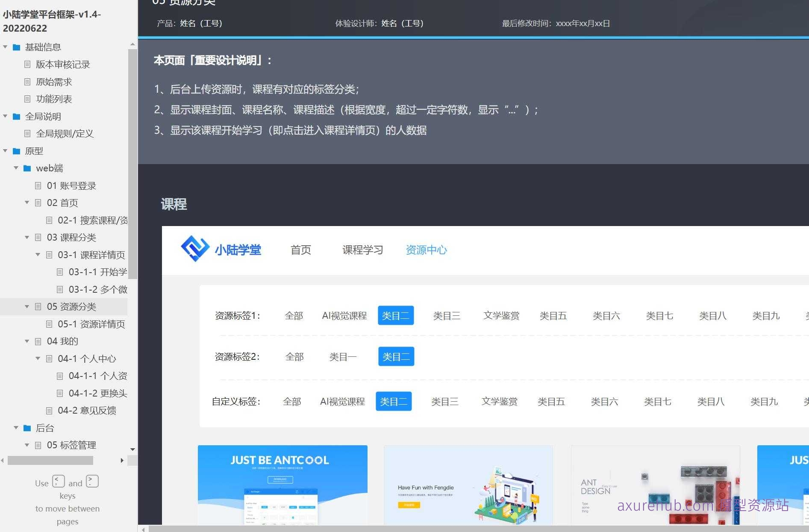Viewport: 809px width, 532px height.
Task: Click the folder icon beside web端
Action: pos(27,168)
